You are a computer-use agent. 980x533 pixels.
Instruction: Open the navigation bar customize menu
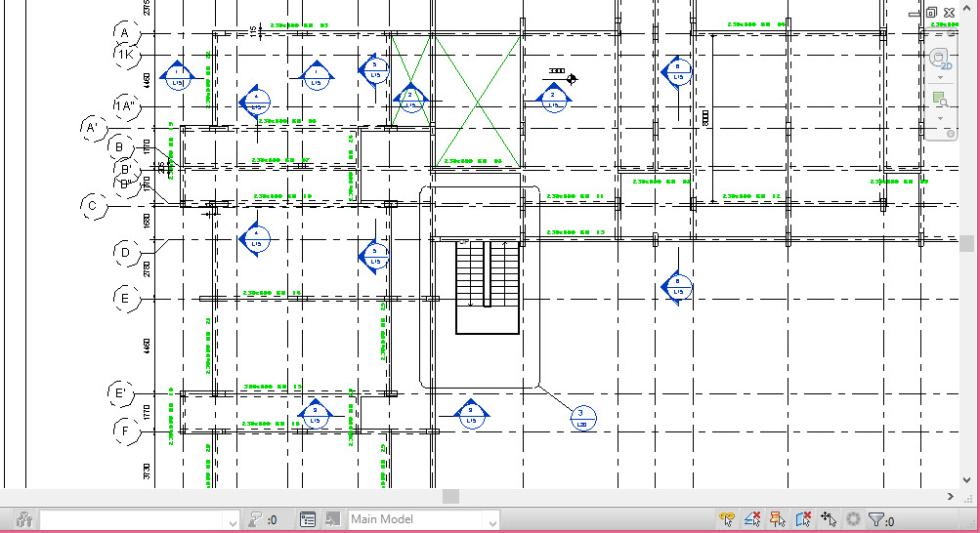[950, 134]
